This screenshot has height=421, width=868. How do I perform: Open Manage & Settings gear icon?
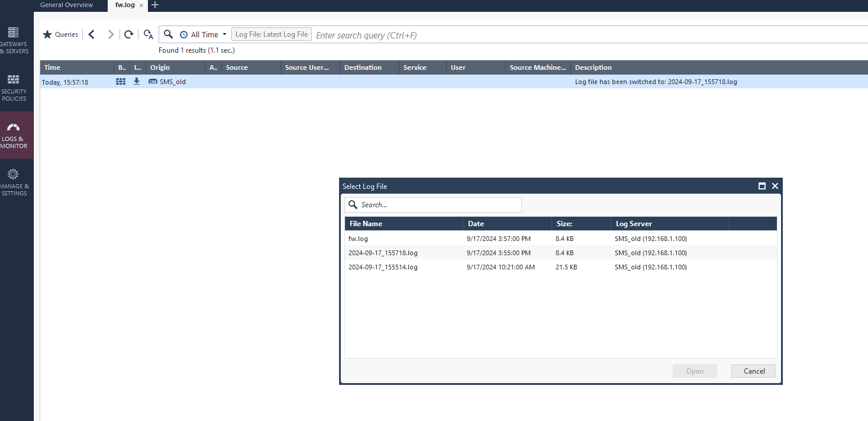pyautogui.click(x=13, y=175)
